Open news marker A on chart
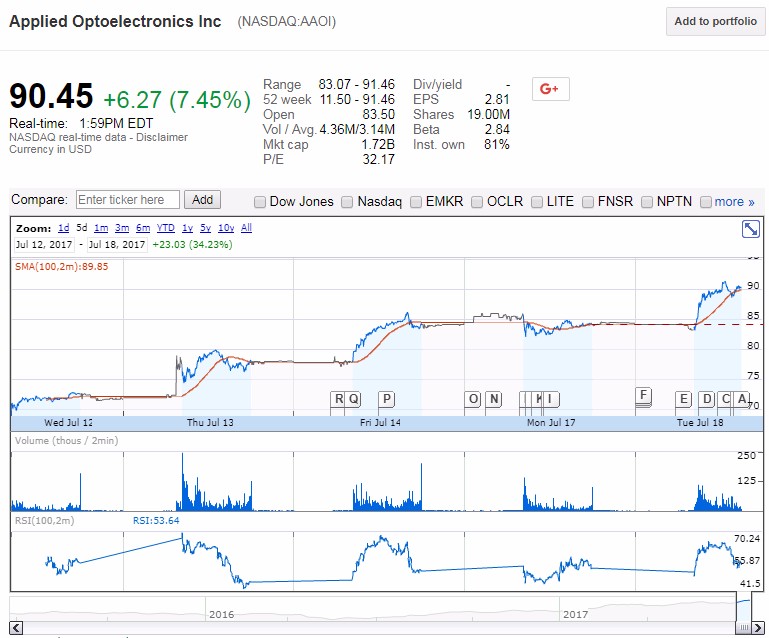The width and height of the screenshot is (769, 638). pyautogui.click(x=742, y=399)
